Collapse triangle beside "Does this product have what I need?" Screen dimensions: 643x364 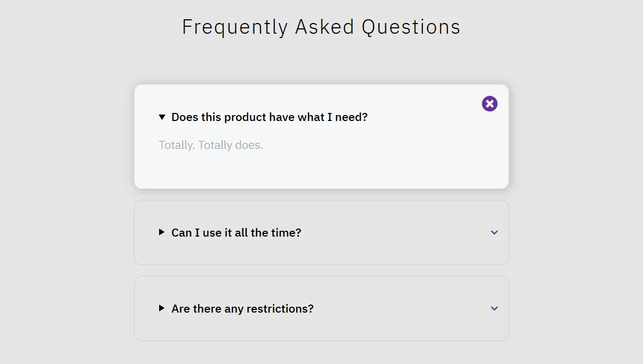coord(162,117)
